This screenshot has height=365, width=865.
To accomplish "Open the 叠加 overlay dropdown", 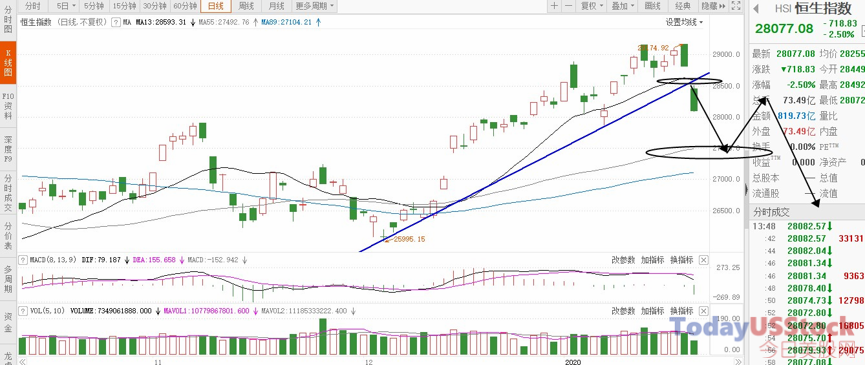I will point(623,6).
